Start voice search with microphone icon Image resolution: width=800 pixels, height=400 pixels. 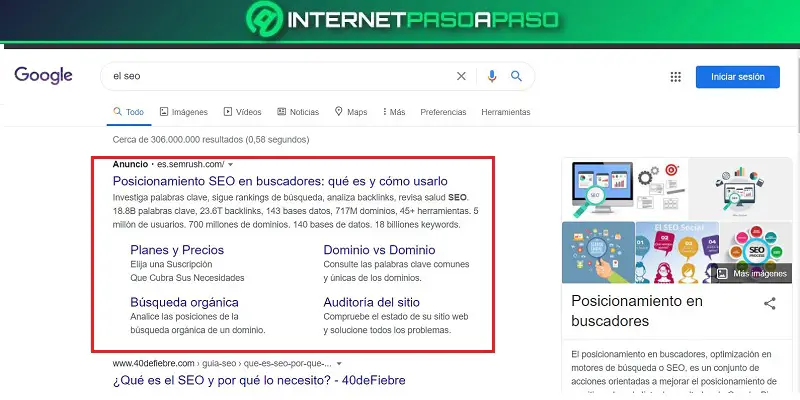point(492,76)
